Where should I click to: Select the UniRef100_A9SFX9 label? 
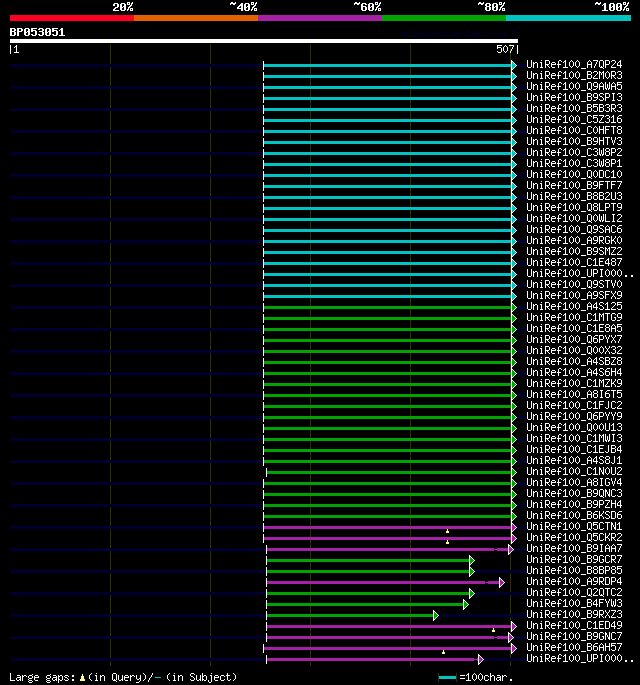[x=574, y=295]
